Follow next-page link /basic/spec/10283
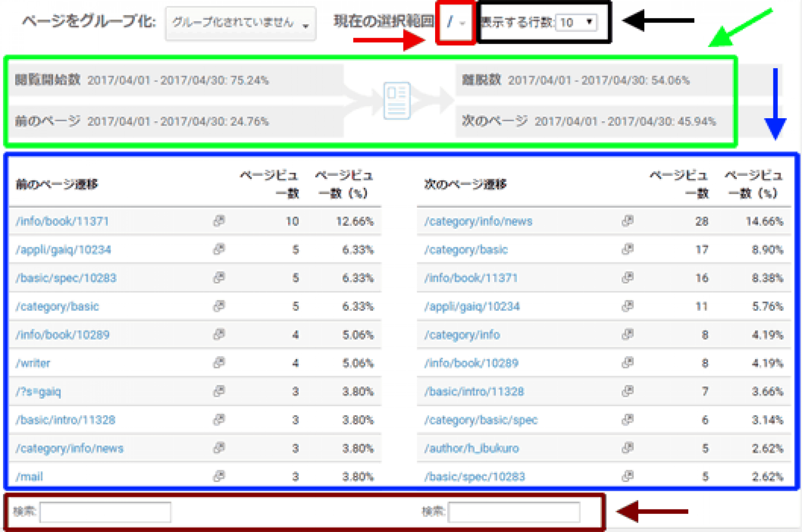Image resolution: width=802 pixels, height=532 pixels. [475, 477]
